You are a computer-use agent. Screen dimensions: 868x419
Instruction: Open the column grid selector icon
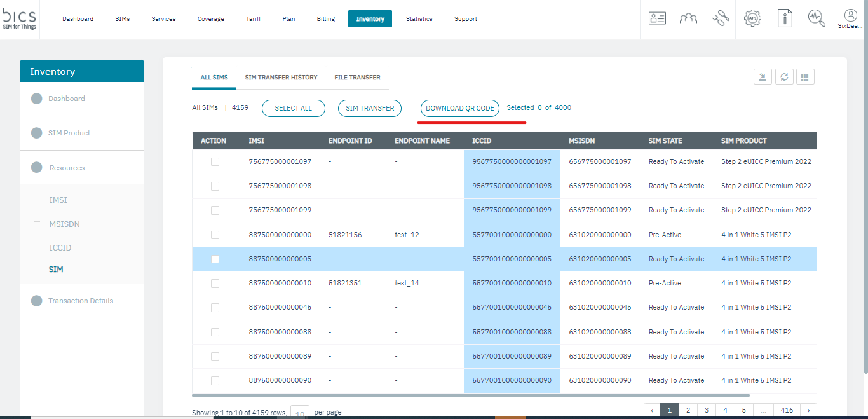pos(805,77)
